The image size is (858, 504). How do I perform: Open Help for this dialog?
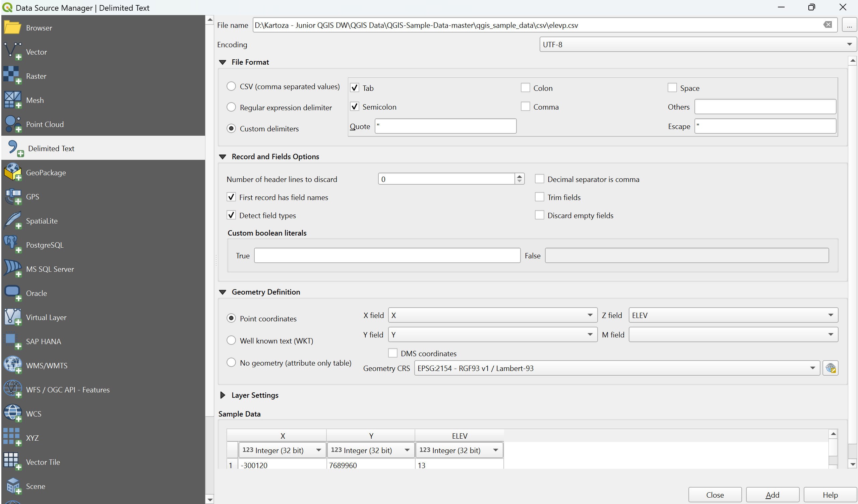(830, 495)
